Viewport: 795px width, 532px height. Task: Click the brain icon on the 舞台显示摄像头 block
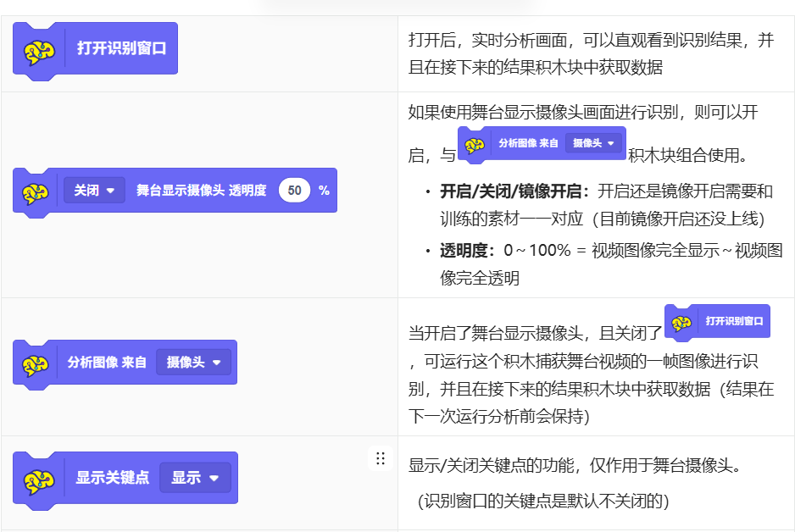coord(36,192)
